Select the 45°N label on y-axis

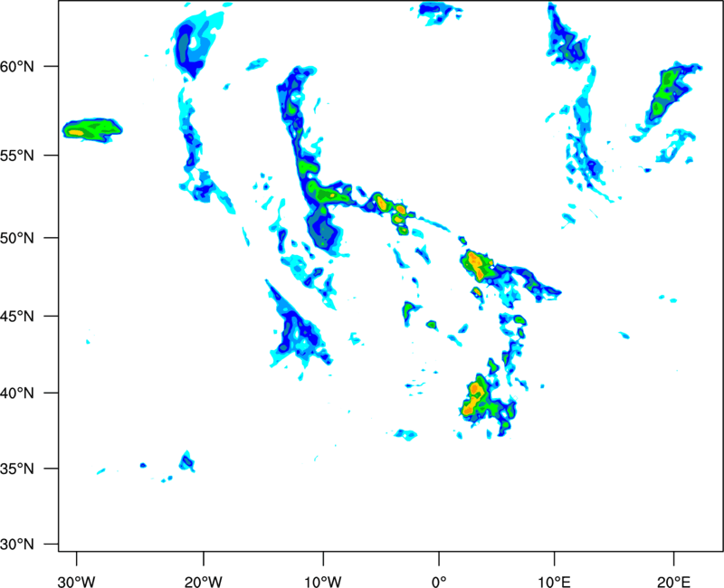[17, 317]
